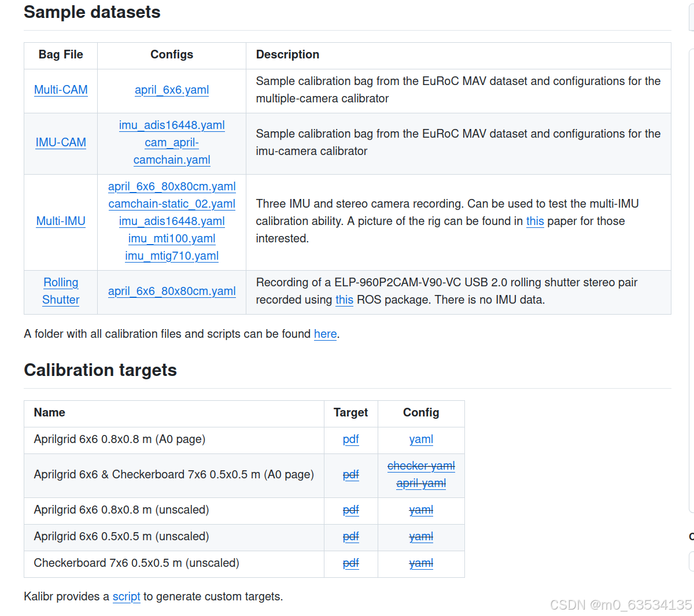Open the "script" link for custom targets
This screenshot has width=694, height=616.
126,596
